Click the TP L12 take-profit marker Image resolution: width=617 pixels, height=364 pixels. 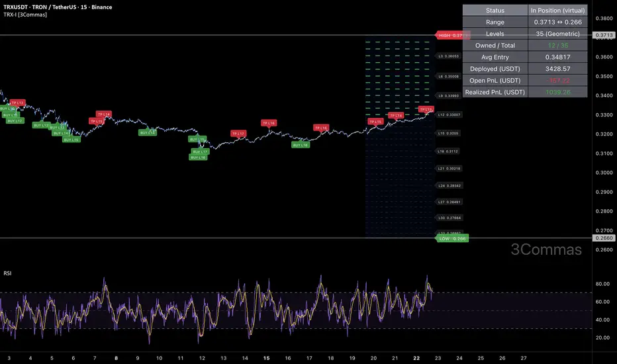(17, 103)
